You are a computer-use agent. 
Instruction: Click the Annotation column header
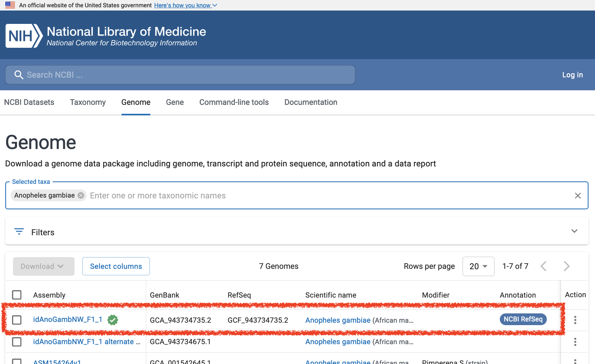518,295
